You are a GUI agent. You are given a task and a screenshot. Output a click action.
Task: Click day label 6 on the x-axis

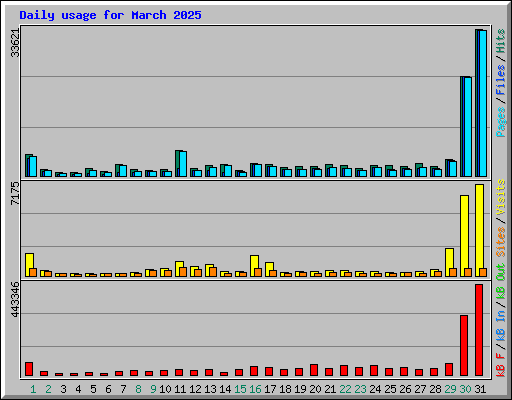coord(108,389)
